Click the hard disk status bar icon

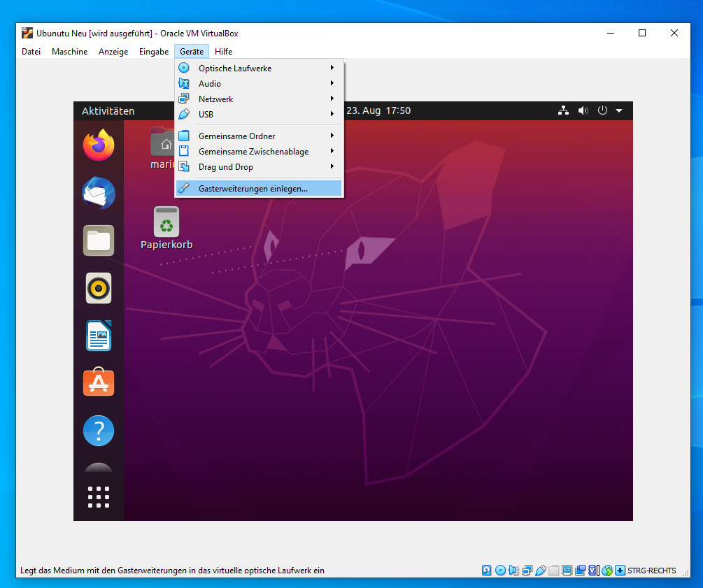[487, 571]
